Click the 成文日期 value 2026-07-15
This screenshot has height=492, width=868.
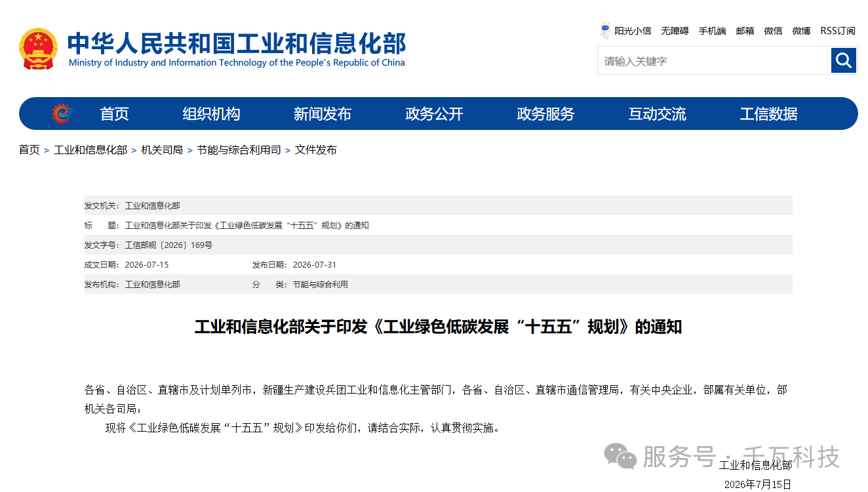[x=147, y=265]
